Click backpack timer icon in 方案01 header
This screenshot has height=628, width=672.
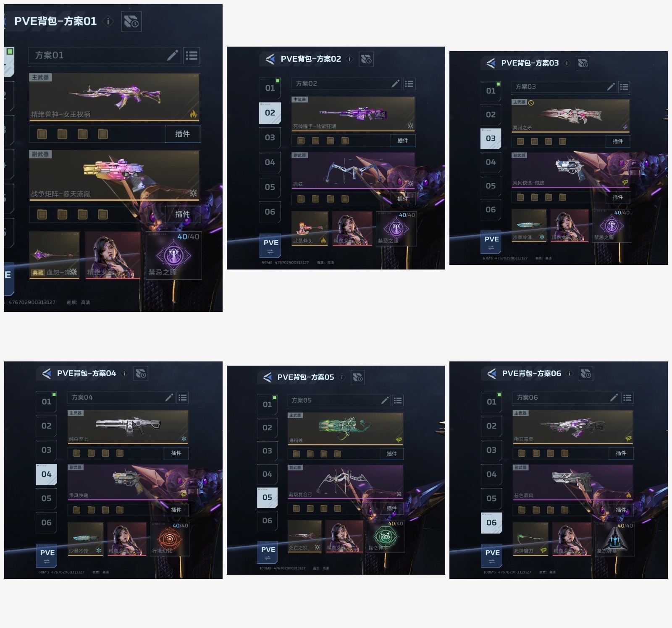(131, 21)
